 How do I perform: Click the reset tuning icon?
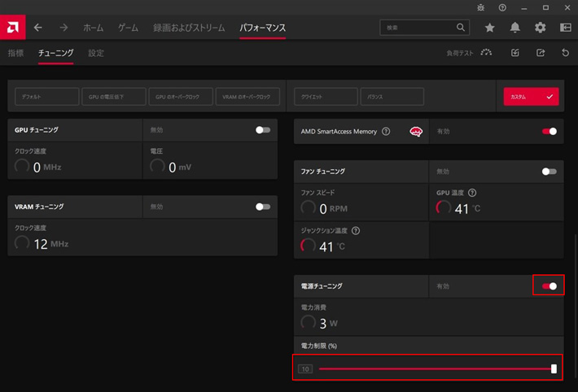pyautogui.click(x=566, y=53)
